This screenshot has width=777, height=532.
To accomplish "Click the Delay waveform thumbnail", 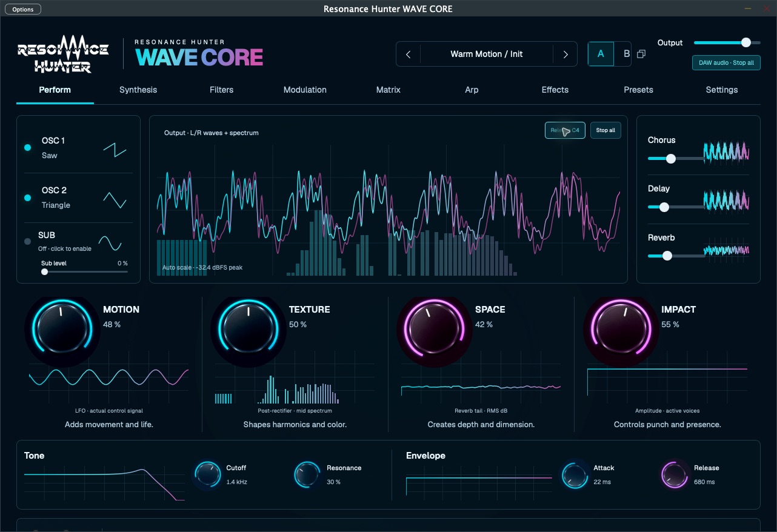I will [x=726, y=201].
